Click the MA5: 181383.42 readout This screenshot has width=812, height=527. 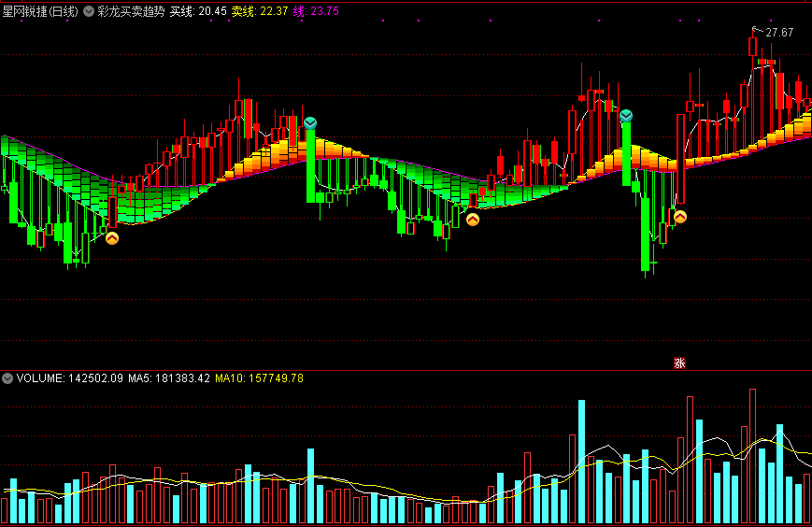click(x=169, y=378)
